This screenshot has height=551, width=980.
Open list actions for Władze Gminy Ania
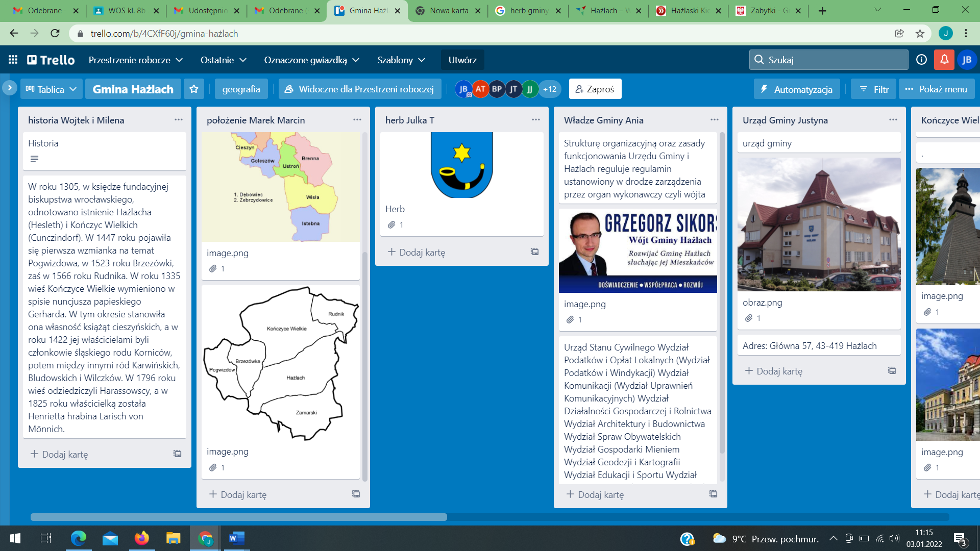point(715,119)
